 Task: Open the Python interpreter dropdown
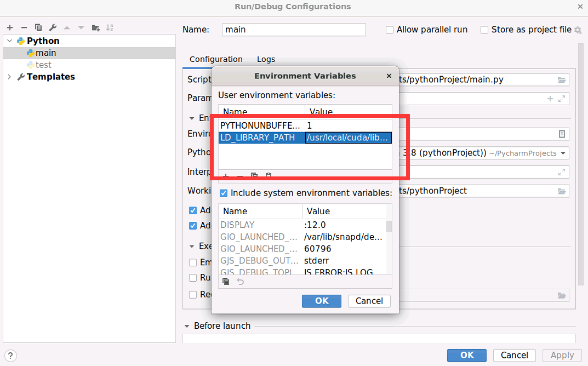tap(563, 153)
